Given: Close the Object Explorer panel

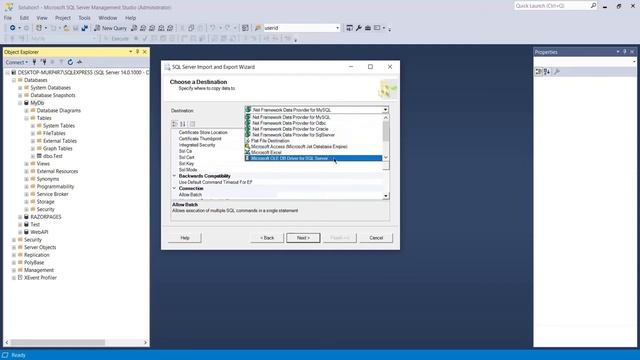Looking at the screenshot, I should click(144, 52).
